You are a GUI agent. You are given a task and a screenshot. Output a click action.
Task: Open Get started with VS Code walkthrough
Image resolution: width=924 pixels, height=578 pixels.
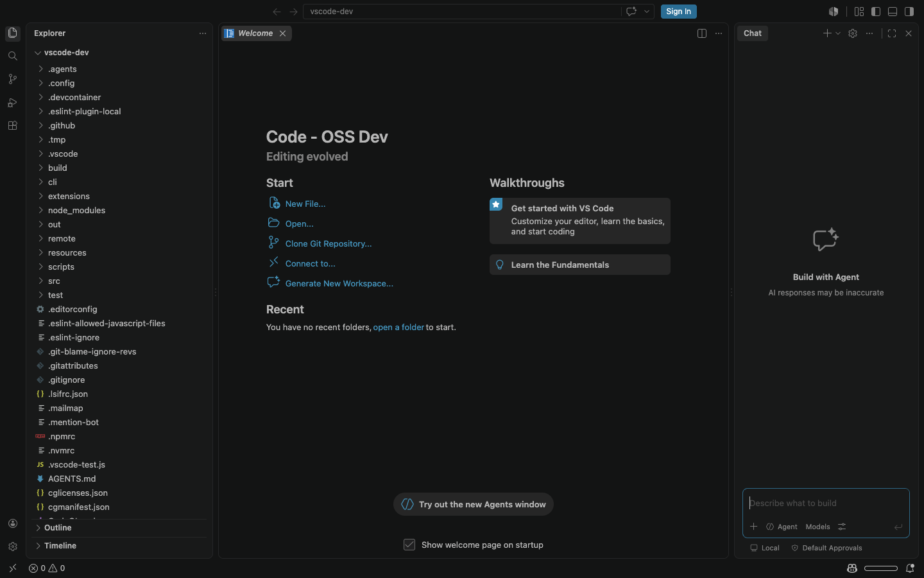pyautogui.click(x=580, y=221)
